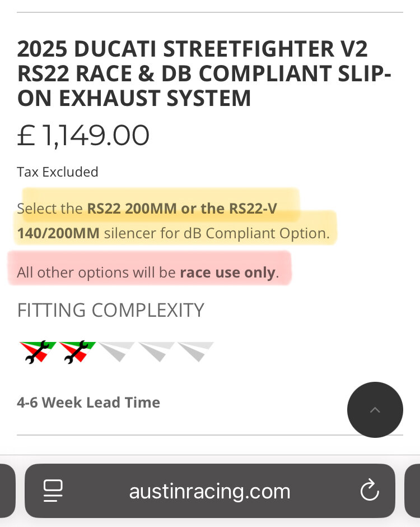Screen dimensions: 420x527
Task: Click the FITTING COMPLEXITY heading
Action: 110,310
